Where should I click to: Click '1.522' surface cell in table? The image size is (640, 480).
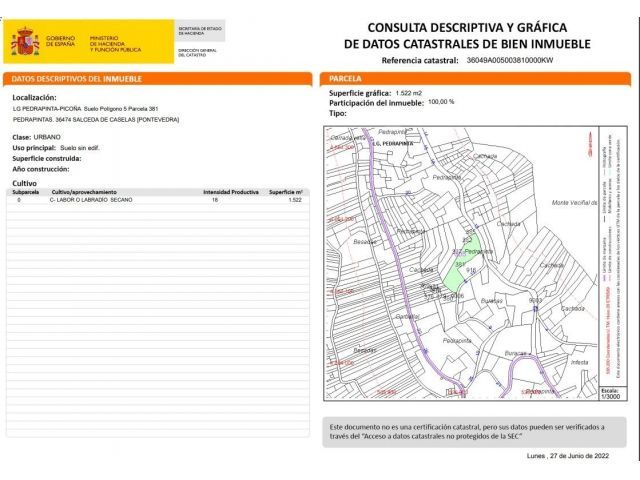[295, 200]
